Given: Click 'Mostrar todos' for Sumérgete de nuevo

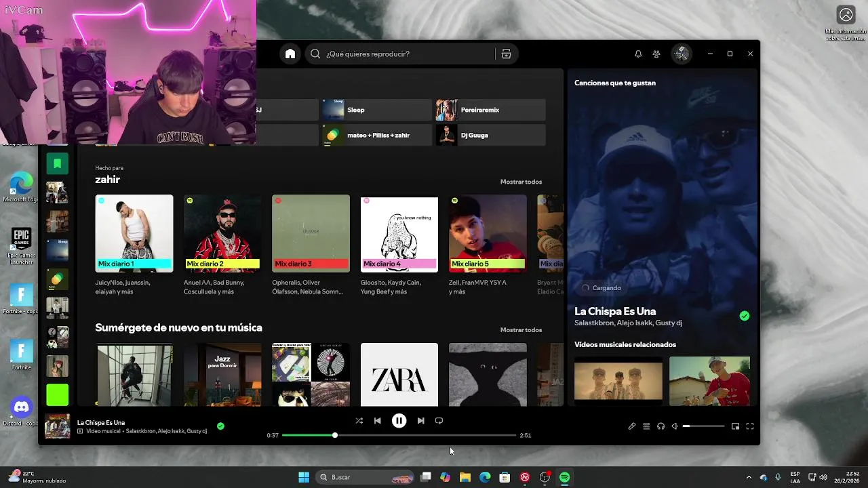Looking at the screenshot, I should point(521,329).
